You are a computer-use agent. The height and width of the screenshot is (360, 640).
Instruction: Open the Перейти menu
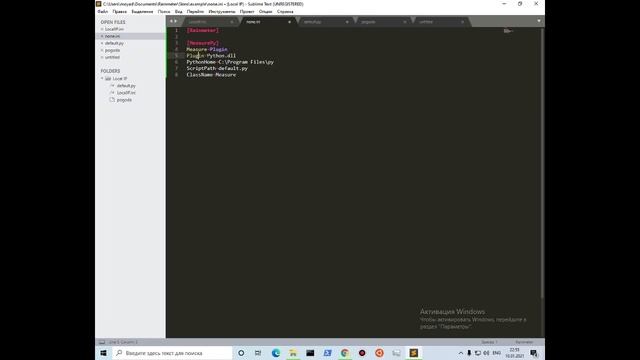(x=195, y=11)
